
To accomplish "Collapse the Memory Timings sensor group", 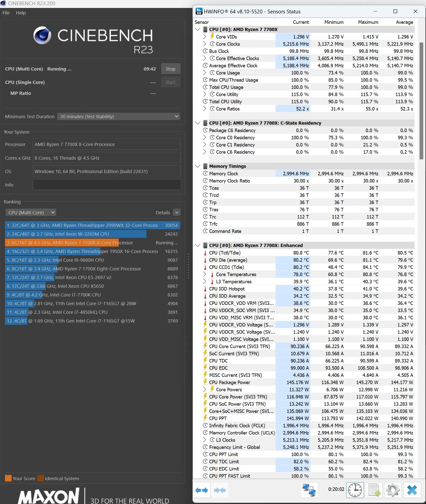I will pyautogui.click(x=198, y=166).
